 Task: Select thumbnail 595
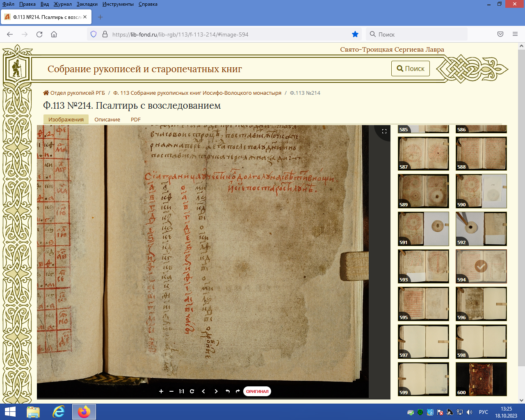(x=423, y=304)
